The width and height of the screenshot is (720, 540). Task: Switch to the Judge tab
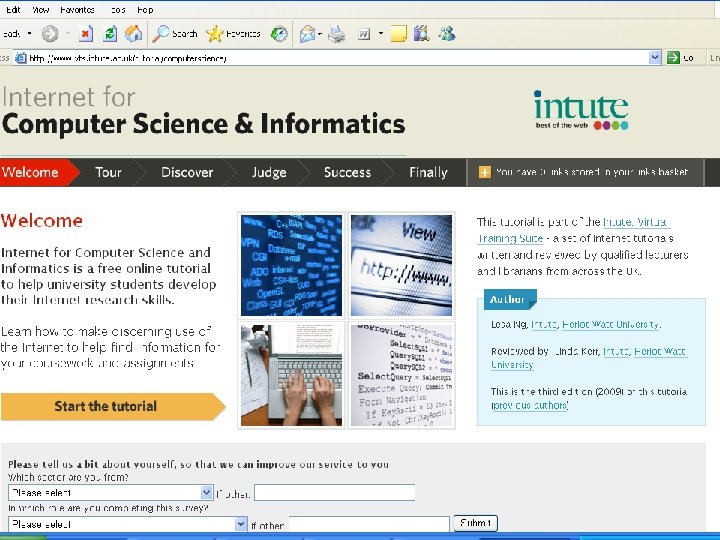coord(269,172)
